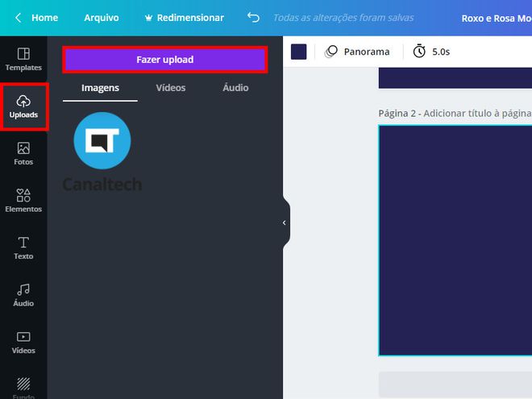Open the Elementos sidebar panel

23,201
